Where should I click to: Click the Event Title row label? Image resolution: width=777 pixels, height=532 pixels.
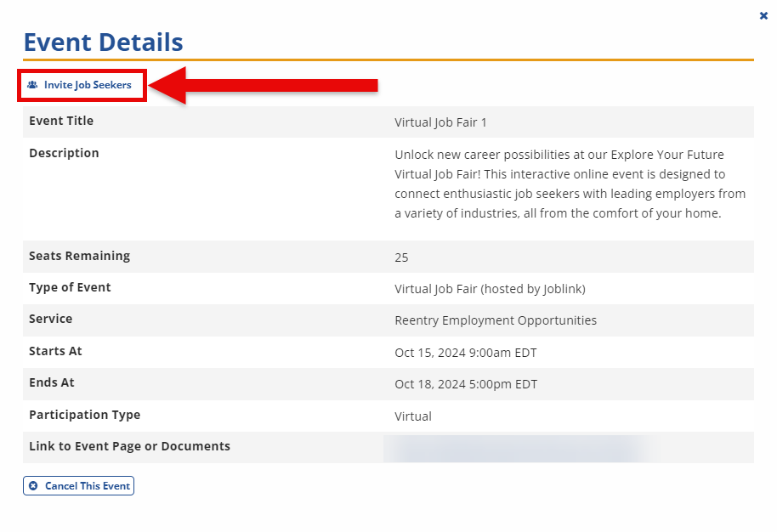pyautogui.click(x=61, y=121)
